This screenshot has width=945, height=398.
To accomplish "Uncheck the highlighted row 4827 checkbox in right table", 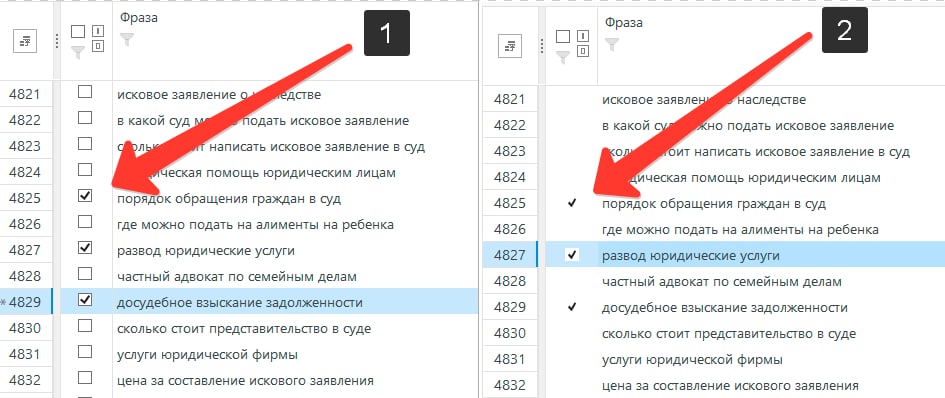I will tap(572, 255).
